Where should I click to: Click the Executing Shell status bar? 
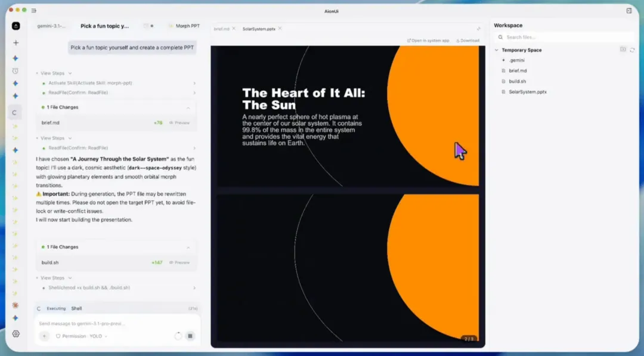click(x=117, y=308)
